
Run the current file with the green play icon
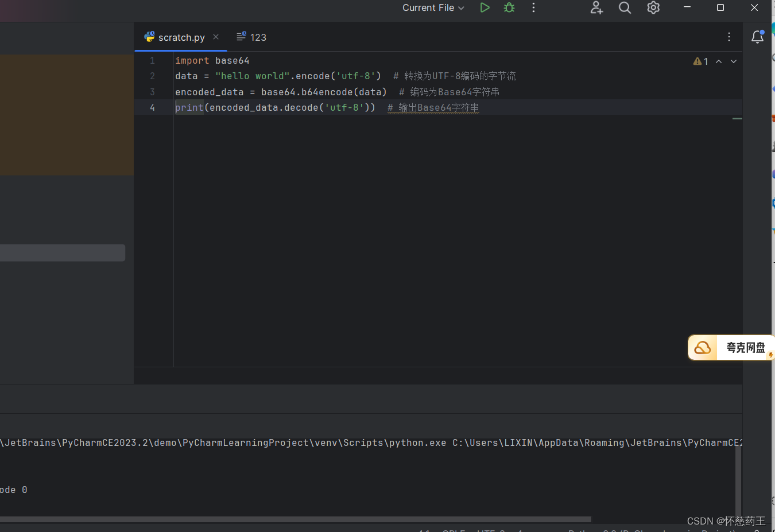pyautogui.click(x=485, y=7)
